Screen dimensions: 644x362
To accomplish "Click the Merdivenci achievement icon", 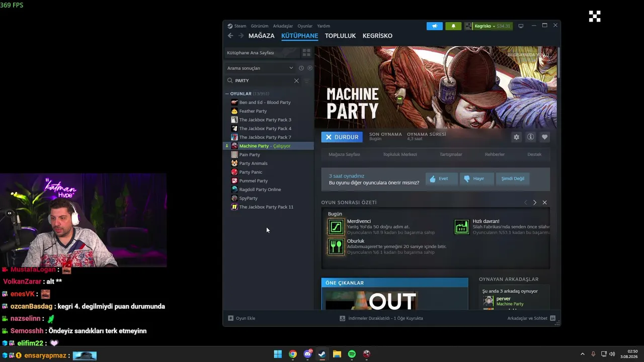I will click(336, 227).
